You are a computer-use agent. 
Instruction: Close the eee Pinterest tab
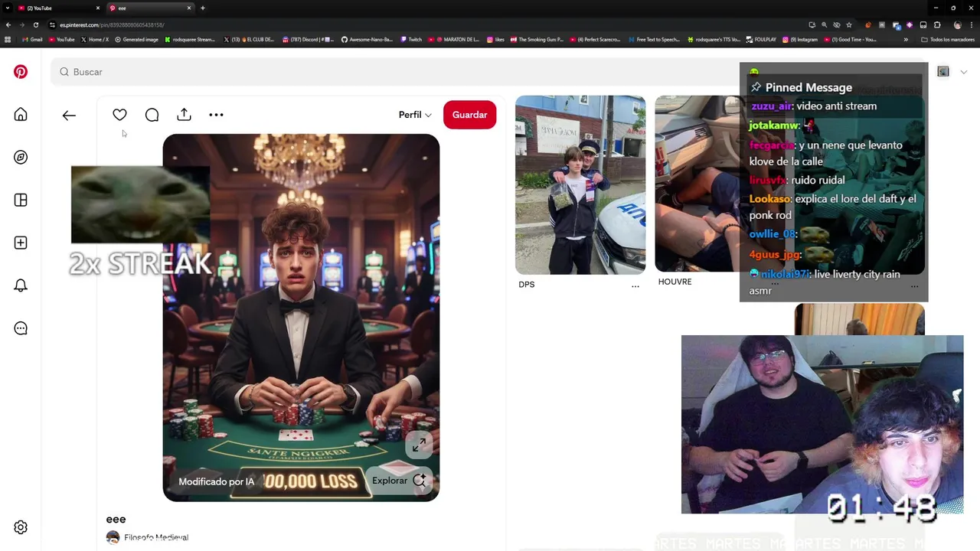click(x=189, y=8)
